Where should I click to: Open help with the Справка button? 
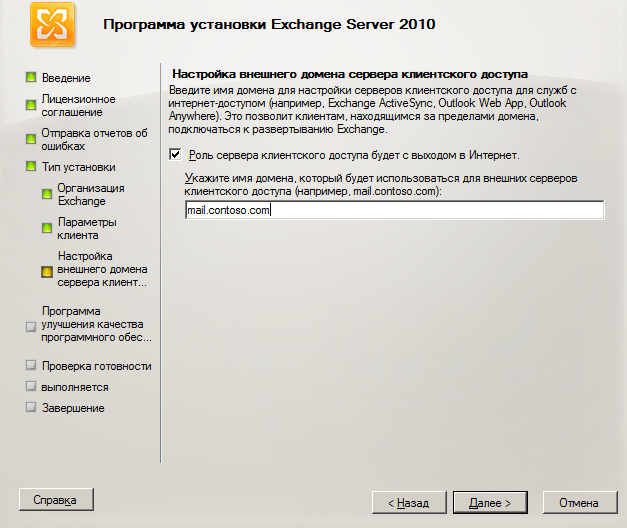[56, 500]
